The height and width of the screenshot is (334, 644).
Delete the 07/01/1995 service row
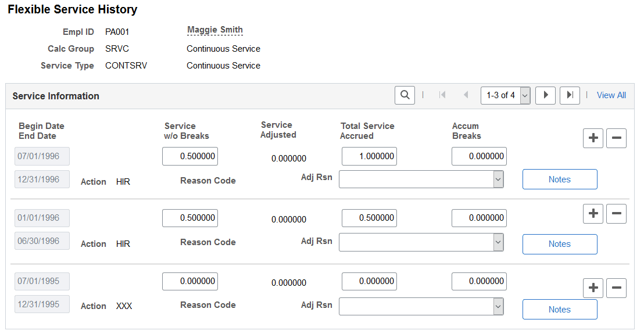pyautogui.click(x=617, y=288)
